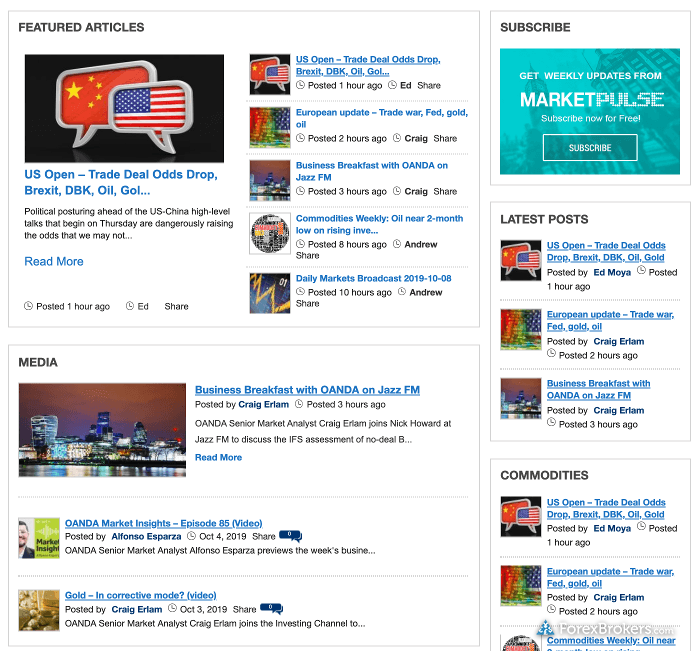
Task: Open the large China-US speech bubbles featured image
Action: (x=124, y=108)
